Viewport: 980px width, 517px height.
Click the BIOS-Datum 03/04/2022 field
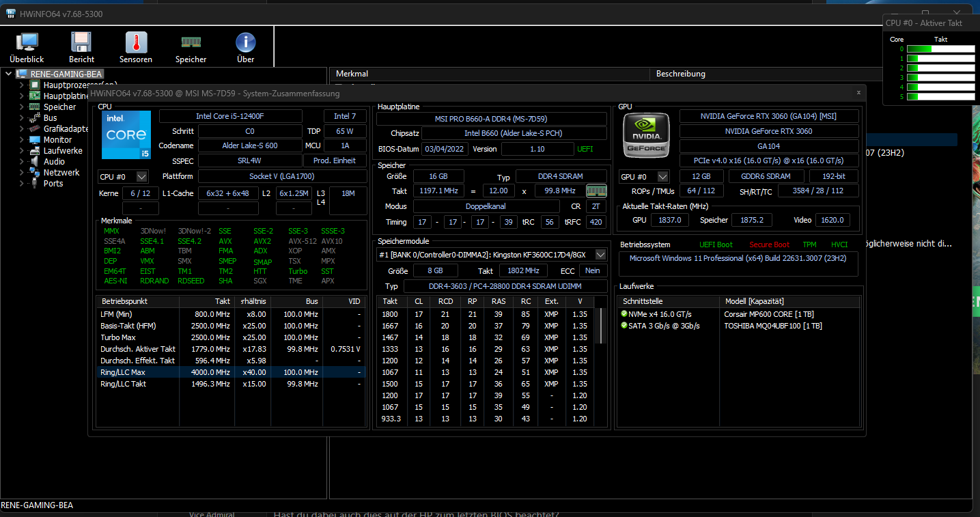coord(444,149)
